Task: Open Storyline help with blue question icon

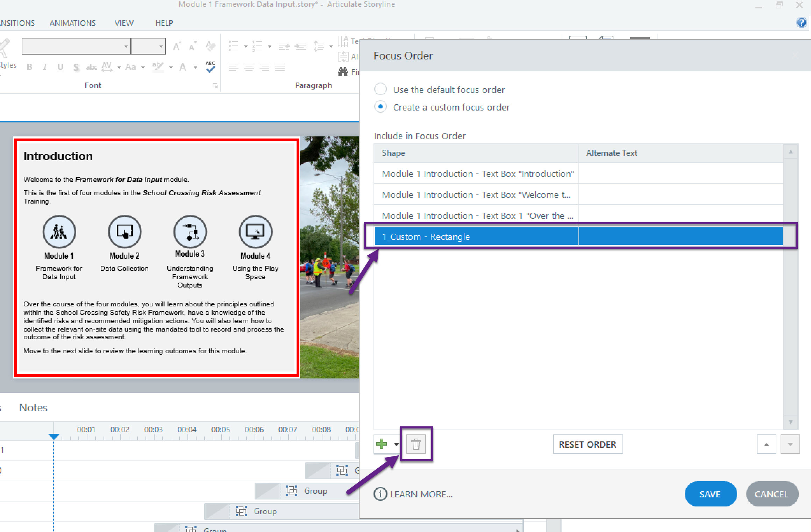Action: 801,23
